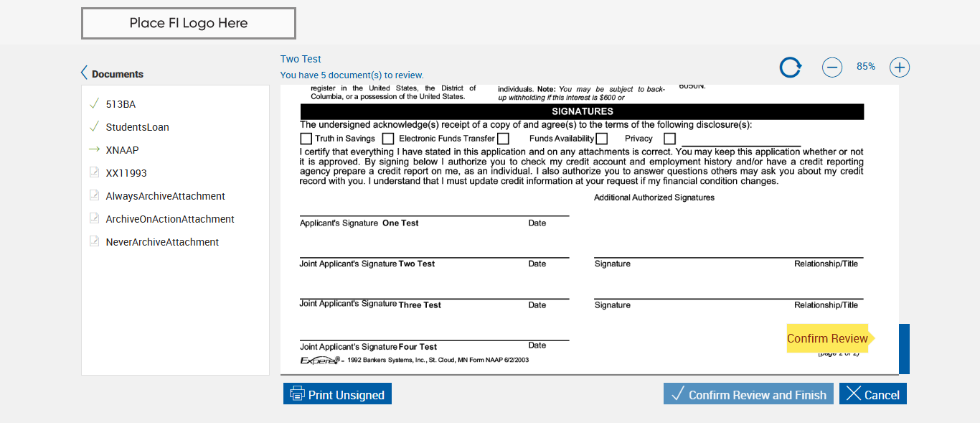Click the rotate document icon
This screenshot has height=423, width=980.
pos(791,68)
